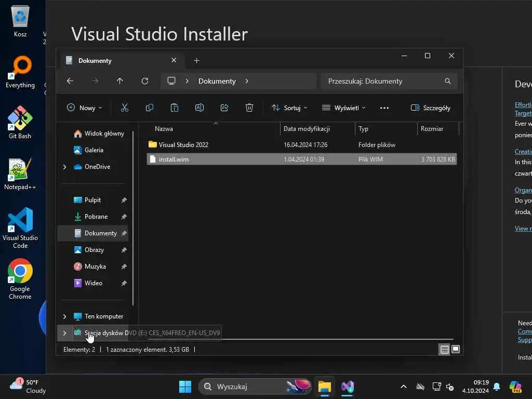Open the Copilot icon in taskbar
Viewport: 532px width, 399px height.
click(x=515, y=387)
